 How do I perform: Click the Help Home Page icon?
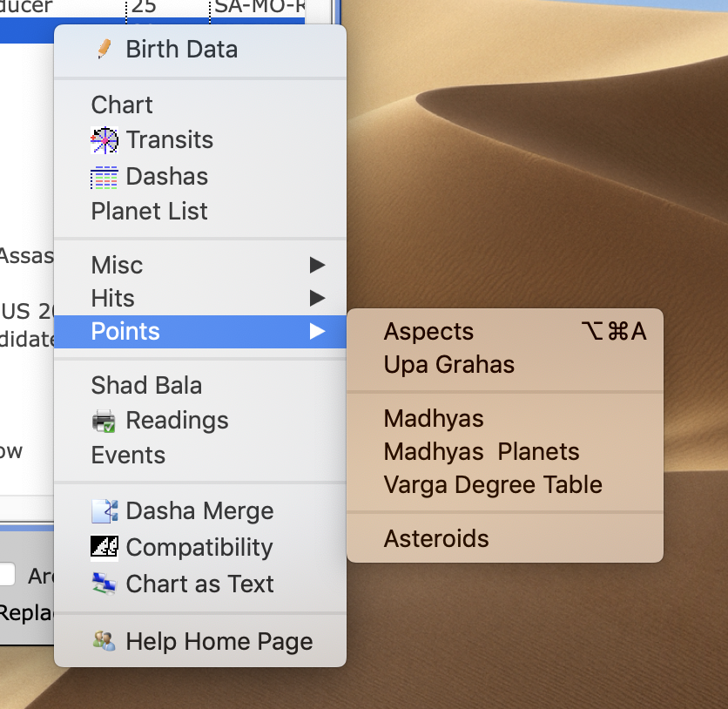pos(104,642)
